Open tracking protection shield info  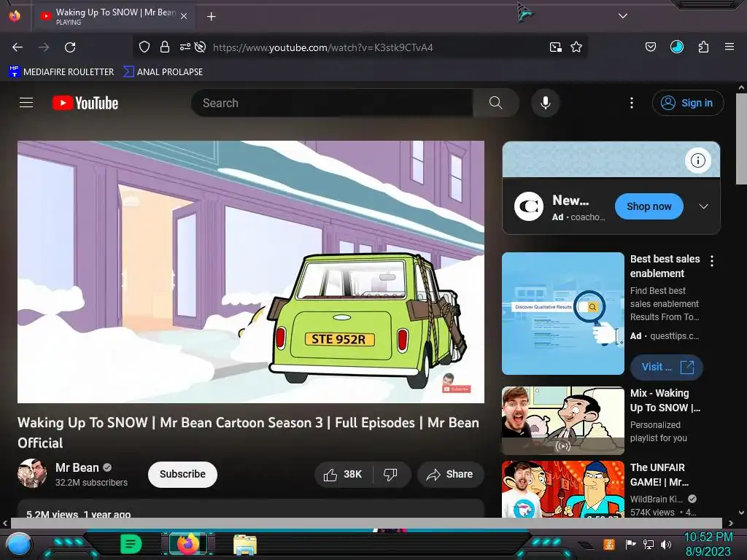tap(144, 47)
